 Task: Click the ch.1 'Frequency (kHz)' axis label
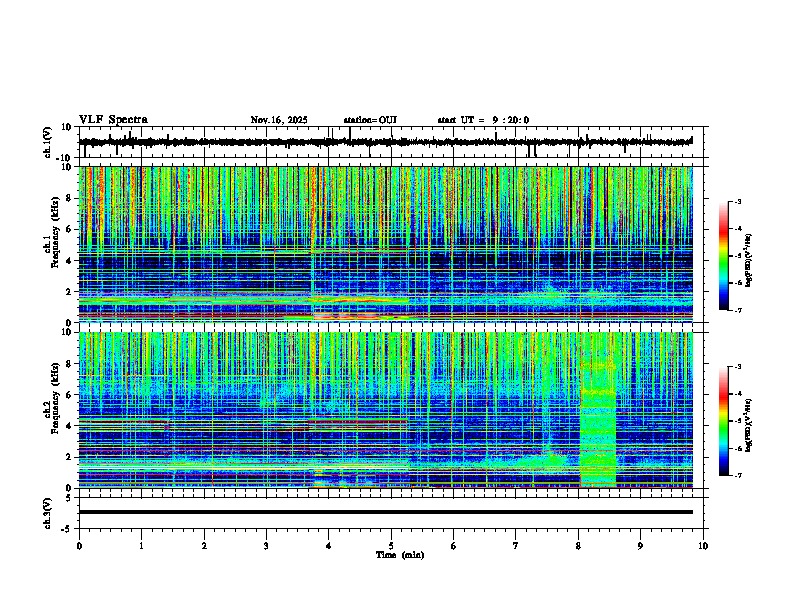[x=55, y=232]
